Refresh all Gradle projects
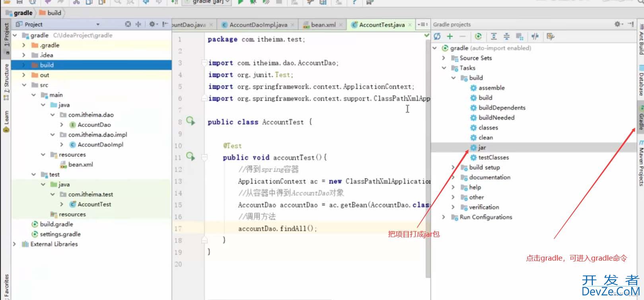644x300 pixels. (x=437, y=36)
